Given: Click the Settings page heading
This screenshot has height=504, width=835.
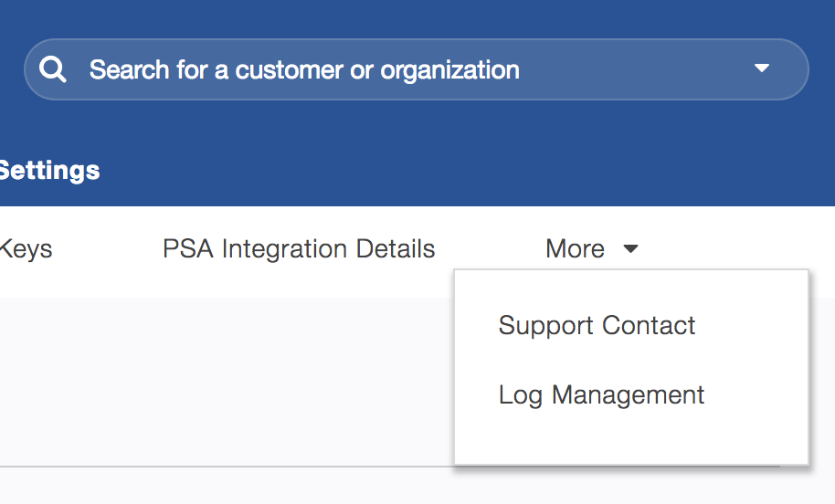Looking at the screenshot, I should [x=49, y=170].
